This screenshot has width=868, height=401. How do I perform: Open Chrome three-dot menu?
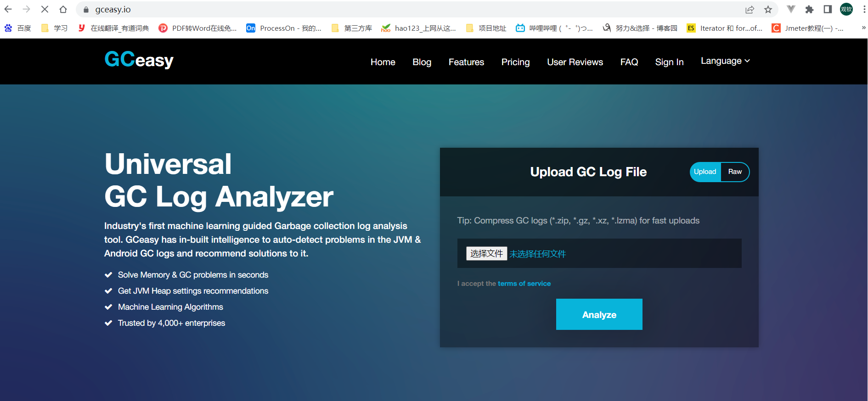[x=861, y=9]
